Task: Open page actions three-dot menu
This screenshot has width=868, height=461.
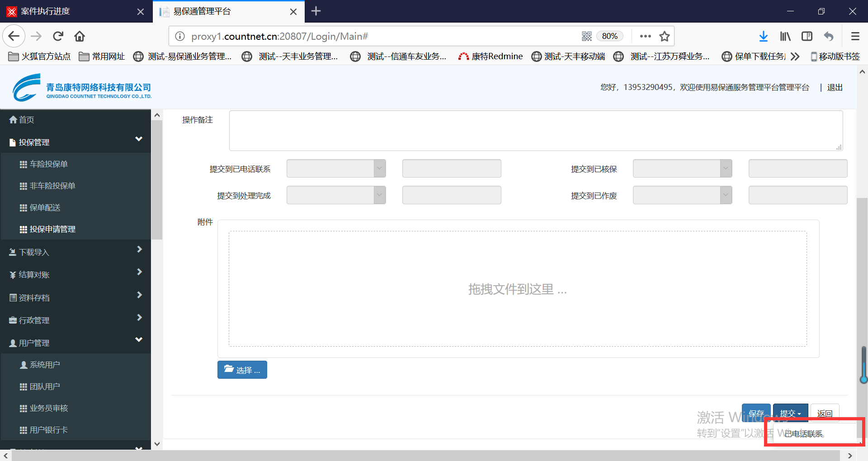Action: pos(646,36)
